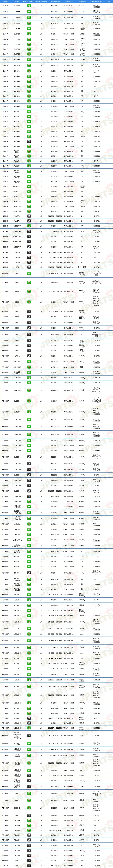Select the Rodzaj paliwa column header
The image size is (113, 868).
coord(29,2)
